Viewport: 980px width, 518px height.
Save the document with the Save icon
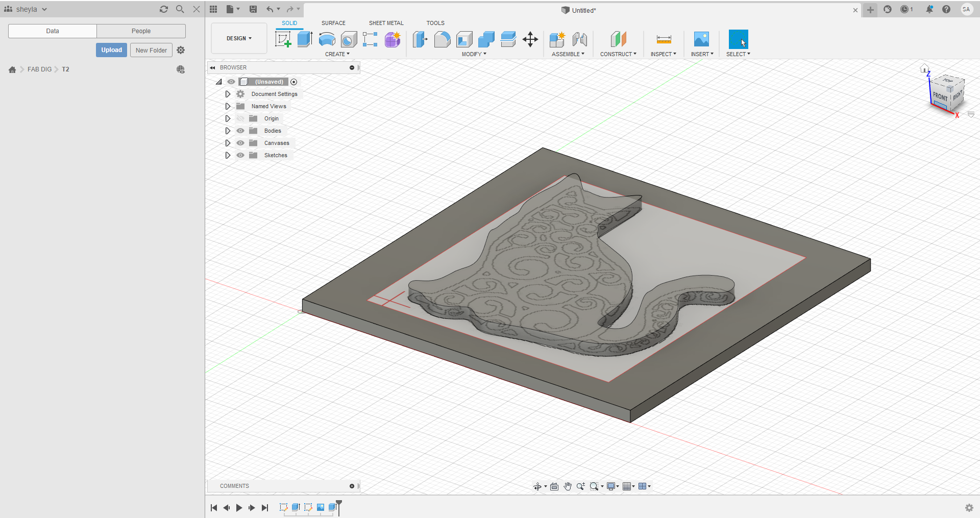253,9
